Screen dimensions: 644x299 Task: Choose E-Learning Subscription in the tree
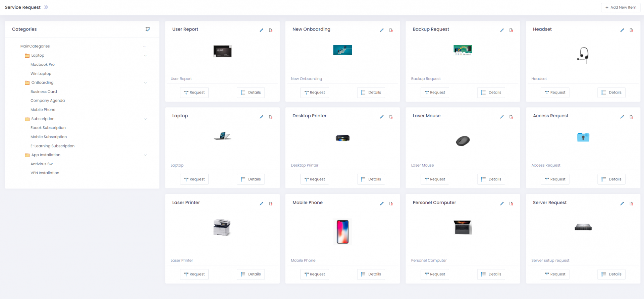coord(52,146)
